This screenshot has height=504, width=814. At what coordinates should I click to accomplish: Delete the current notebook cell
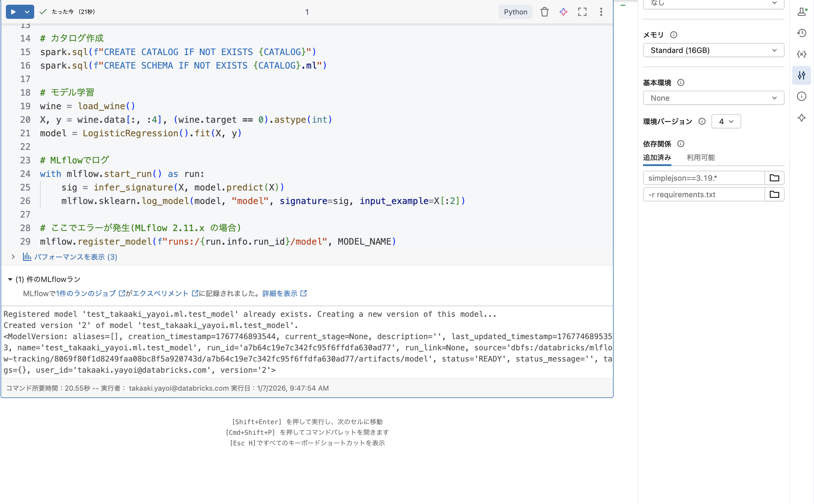point(545,12)
